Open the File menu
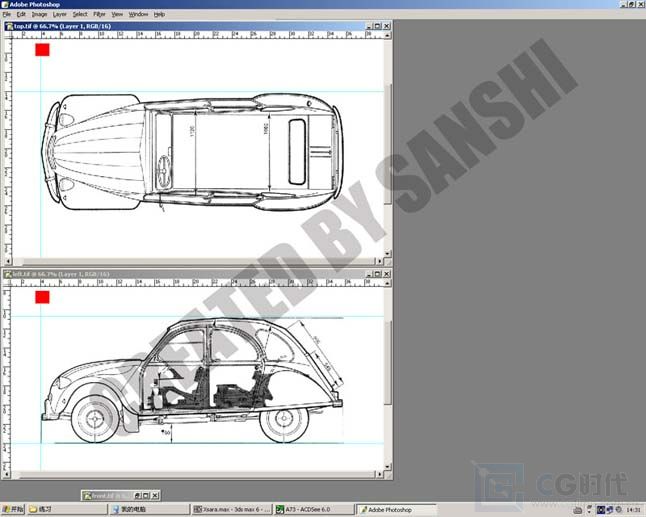The image size is (646, 517). point(7,14)
